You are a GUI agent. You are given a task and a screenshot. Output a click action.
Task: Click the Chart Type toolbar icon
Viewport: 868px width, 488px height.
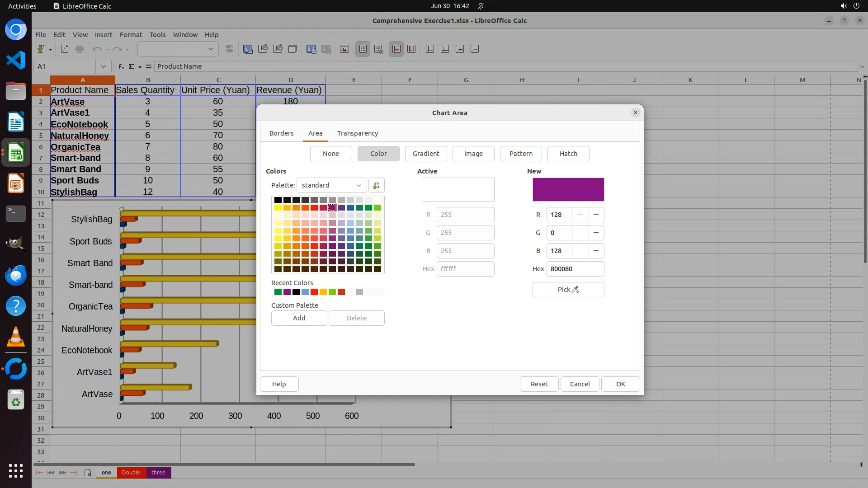point(248,49)
